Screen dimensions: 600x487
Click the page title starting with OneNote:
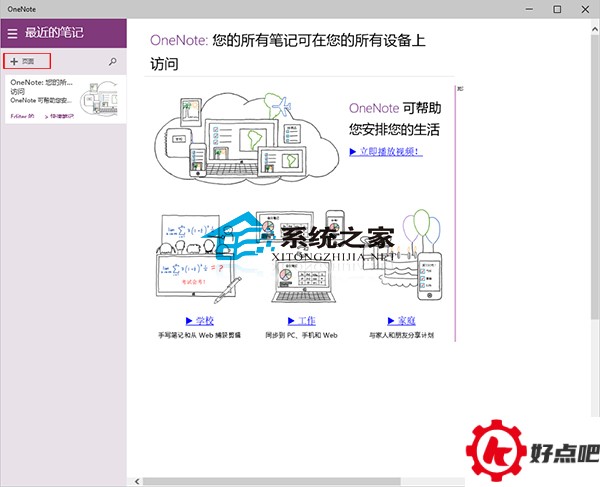(288, 52)
